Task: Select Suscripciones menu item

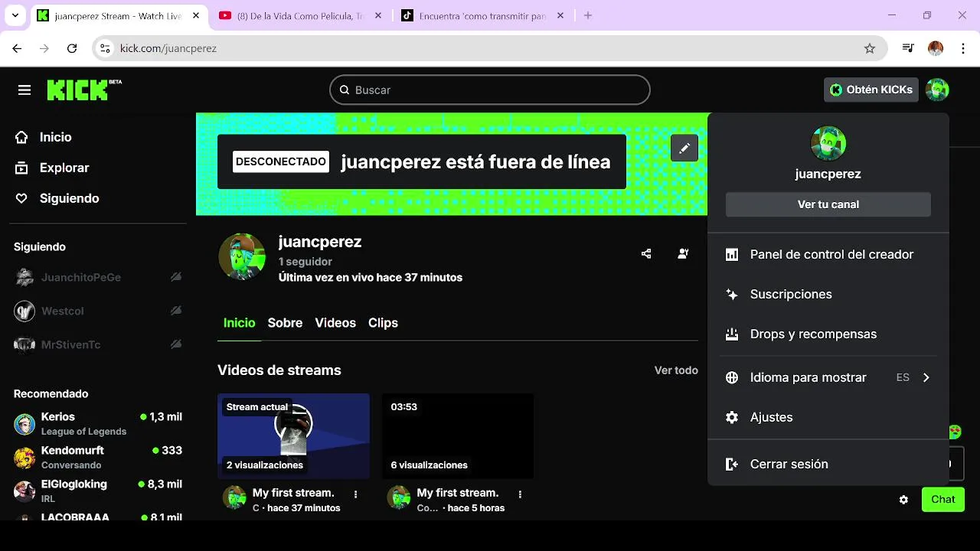Action: 828,295
